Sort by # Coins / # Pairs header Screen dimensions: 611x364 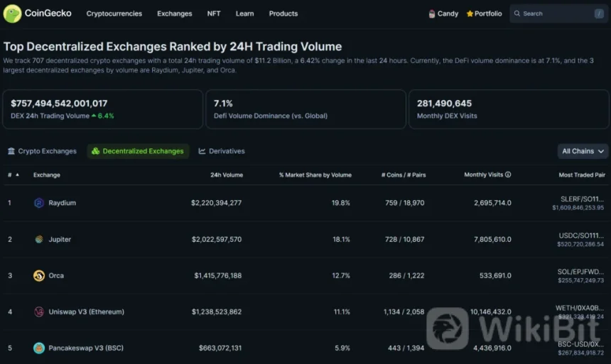coord(404,175)
